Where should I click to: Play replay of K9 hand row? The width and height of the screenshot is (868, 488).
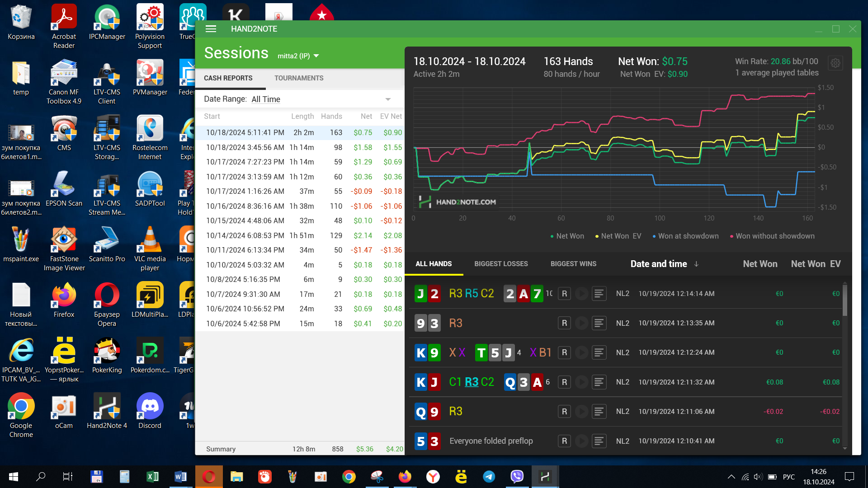(x=582, y=352)
